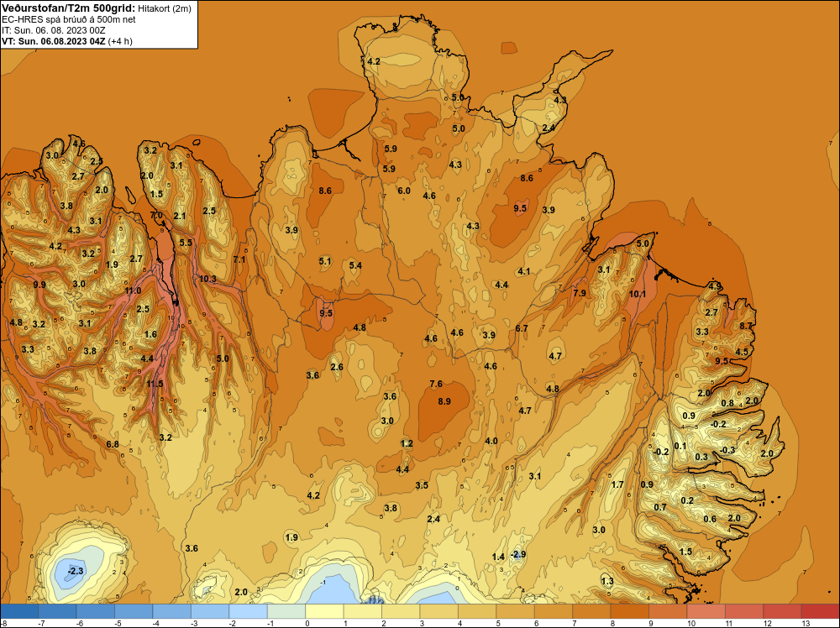Click the legend swatch between 6 and 7
Image resolution: width=840 pixels, height=628 pixels.
553,611
